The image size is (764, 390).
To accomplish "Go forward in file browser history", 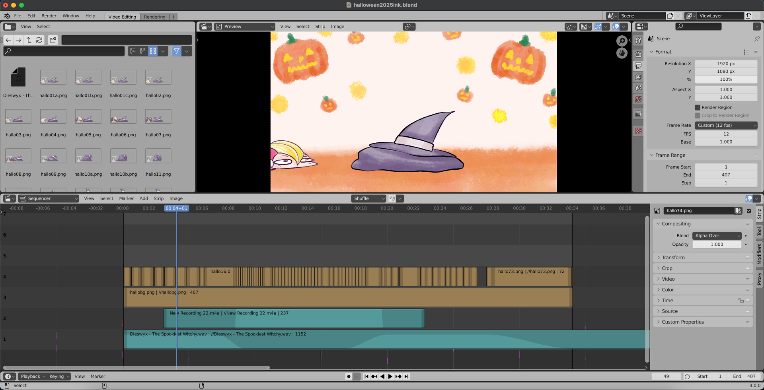I will coord(19,40).
